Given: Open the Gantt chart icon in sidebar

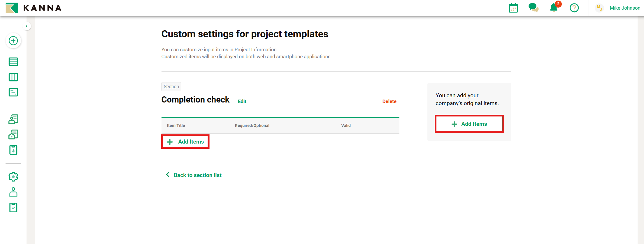Looking at the screenshot, I should (13, 92).
